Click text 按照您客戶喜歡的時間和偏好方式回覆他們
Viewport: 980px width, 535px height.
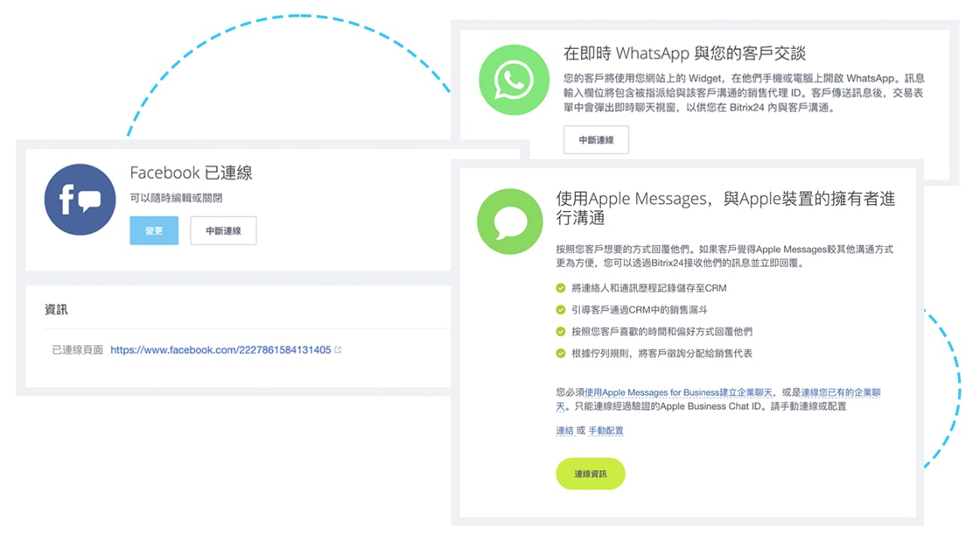tap(662, 332)
